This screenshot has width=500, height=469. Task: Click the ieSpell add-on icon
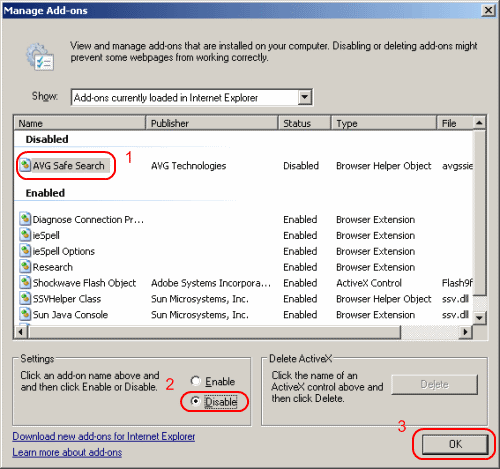(25, 235)
